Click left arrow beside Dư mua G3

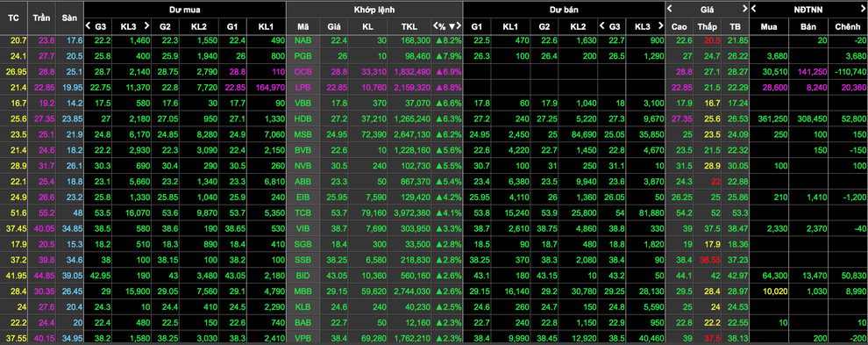88,25
